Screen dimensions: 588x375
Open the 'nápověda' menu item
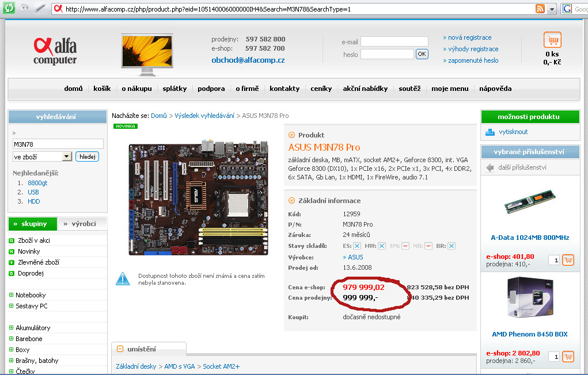tap(495, 89)
